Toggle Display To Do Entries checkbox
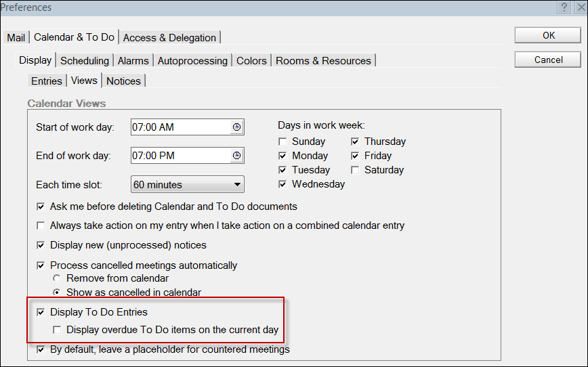This screenshot has height=367, width=588. click(41, 312)
